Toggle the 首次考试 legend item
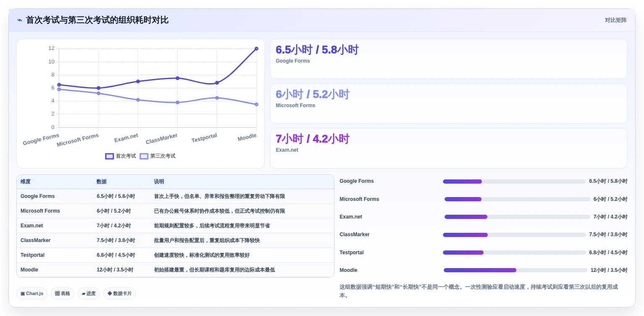The height and width of the screenshot is (316, 644). click(120, 156)
